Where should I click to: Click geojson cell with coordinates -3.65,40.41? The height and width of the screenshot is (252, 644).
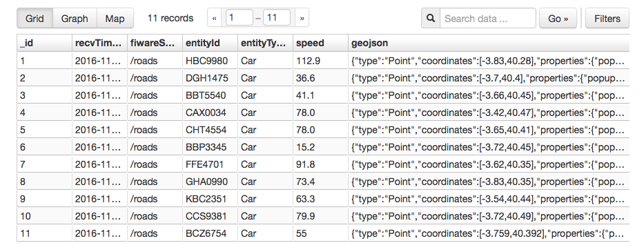(489, 130)
